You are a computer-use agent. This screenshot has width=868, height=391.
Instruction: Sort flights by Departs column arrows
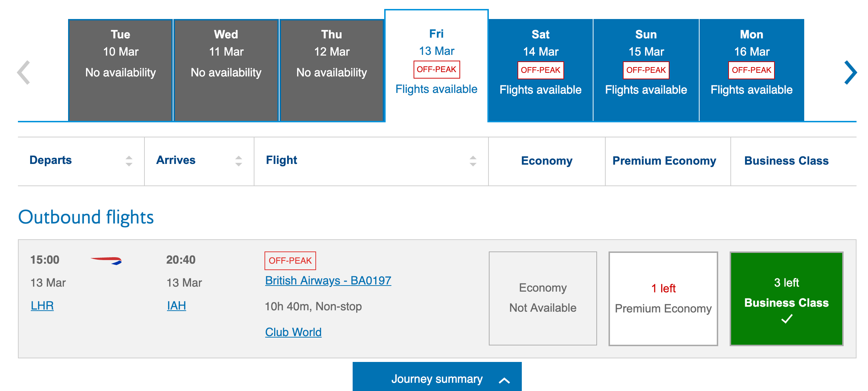[129, 161]
